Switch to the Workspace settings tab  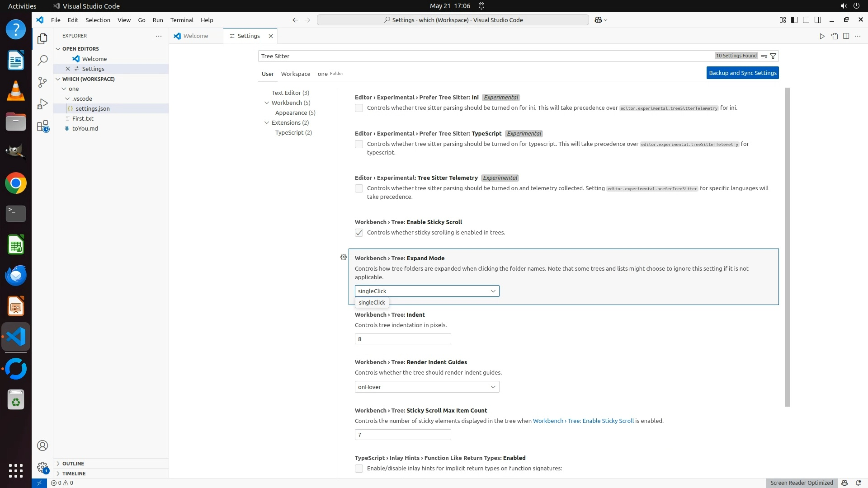[x=295, y=74]
